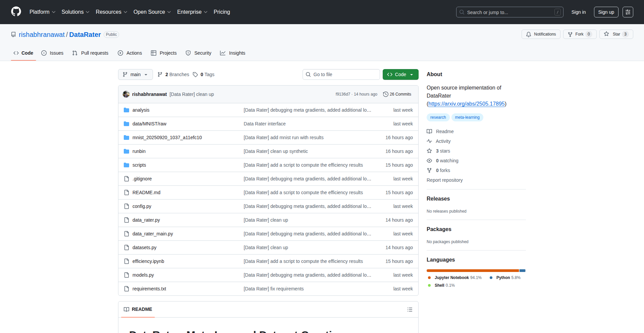Open the main branch selector dropdown
This screenshot has width=644, height=333.
tap(135, 74)
